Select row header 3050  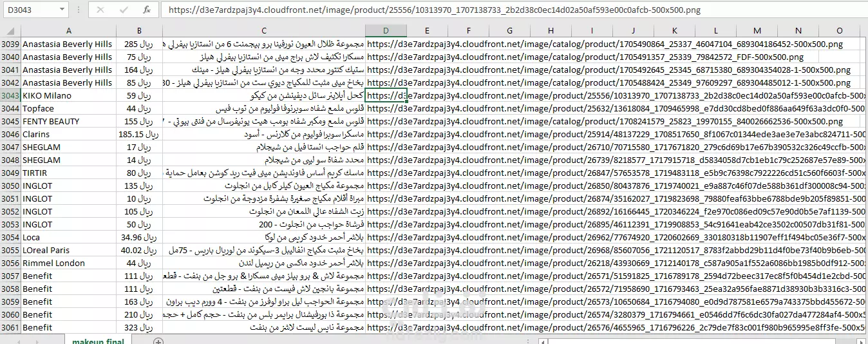pos(10,186)
